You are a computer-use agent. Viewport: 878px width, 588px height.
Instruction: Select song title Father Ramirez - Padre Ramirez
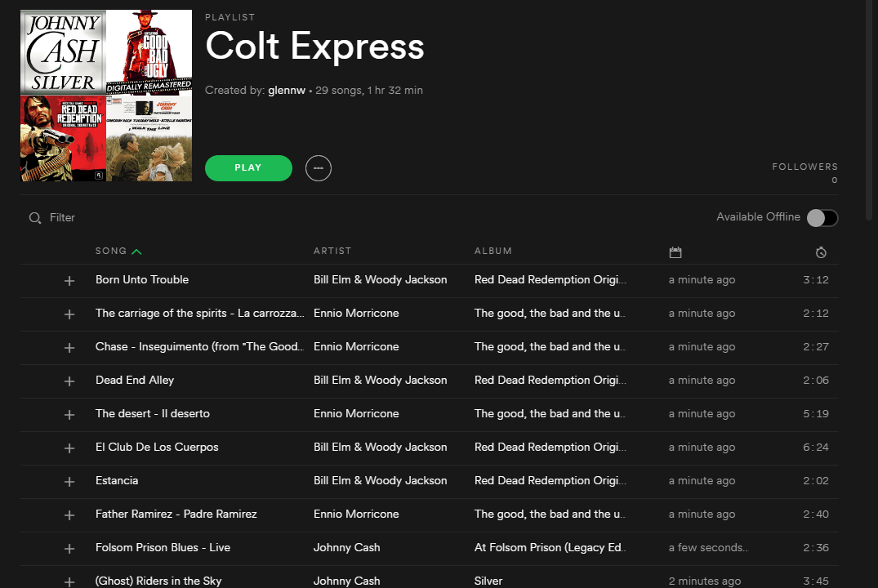click(x=176, y=514)
